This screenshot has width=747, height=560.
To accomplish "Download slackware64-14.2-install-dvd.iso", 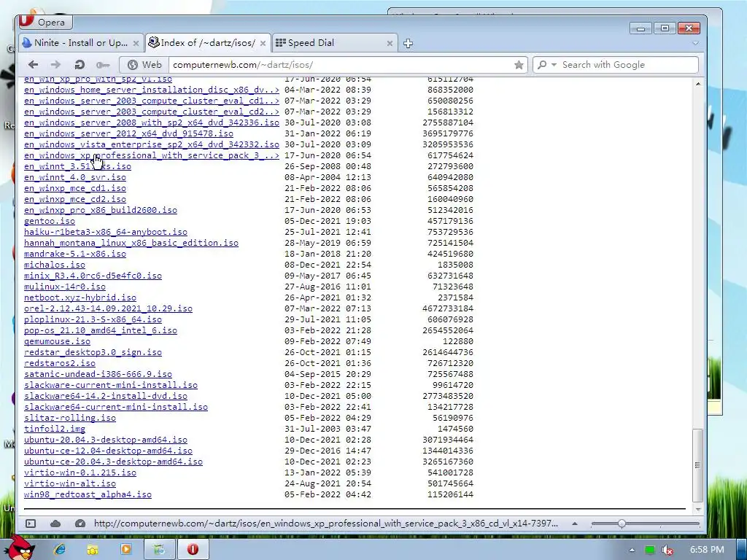I will (x=106, y=396).
